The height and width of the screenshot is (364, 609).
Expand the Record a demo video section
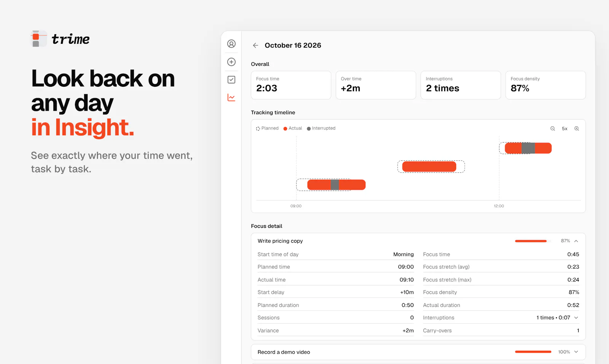[576, 352]
